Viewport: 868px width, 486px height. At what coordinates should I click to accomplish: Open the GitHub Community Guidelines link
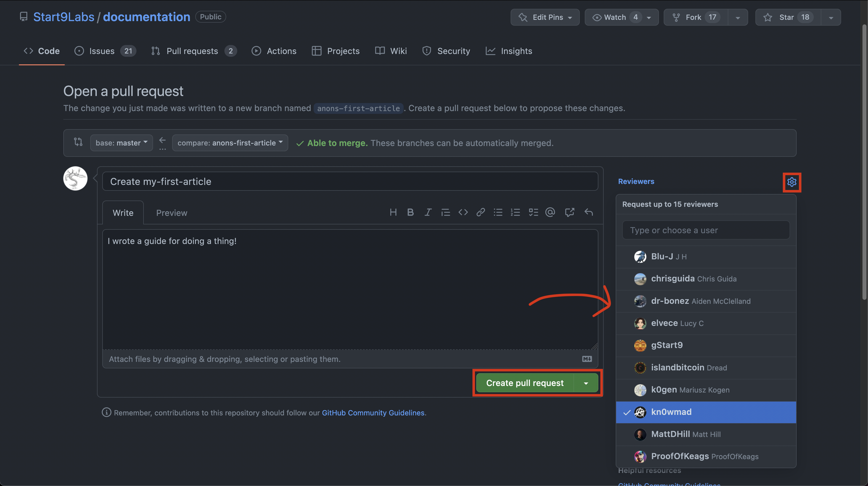coord(373,413)
